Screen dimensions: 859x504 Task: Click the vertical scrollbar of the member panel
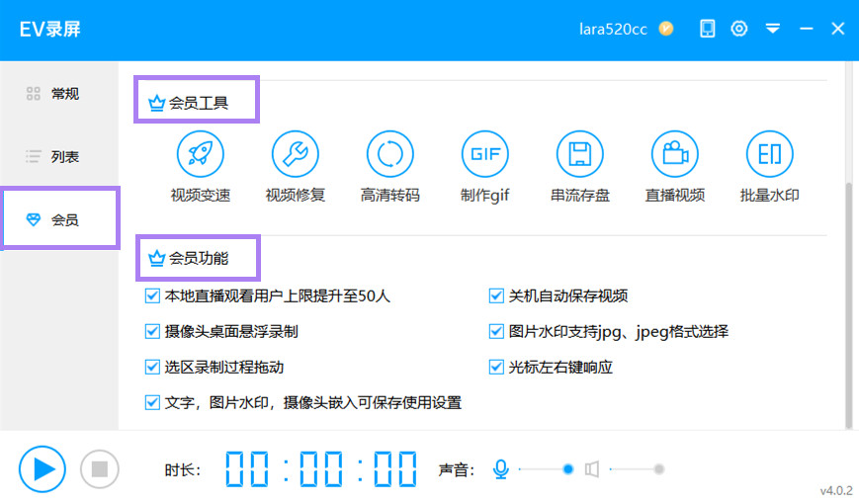tap(849, 304)
